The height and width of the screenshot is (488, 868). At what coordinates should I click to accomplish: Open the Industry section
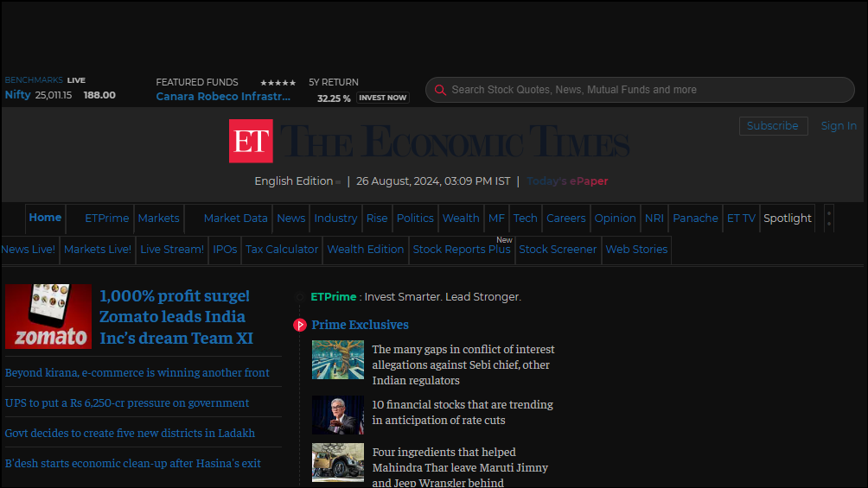pos(335,218)
